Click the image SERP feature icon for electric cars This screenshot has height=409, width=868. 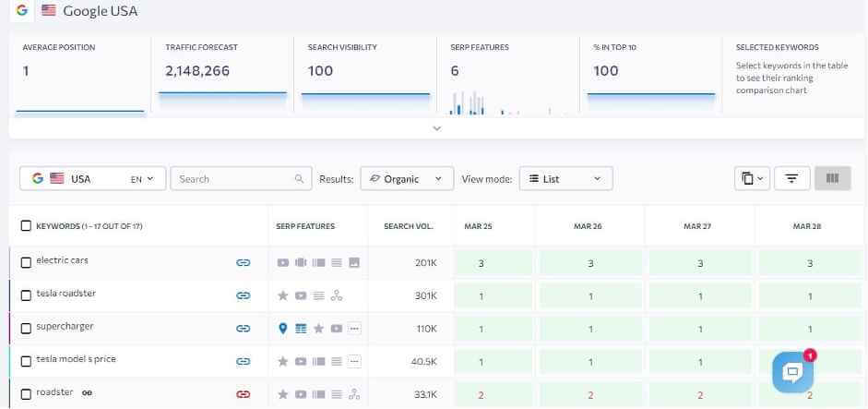pyautogui.click(x=354, y=263)
